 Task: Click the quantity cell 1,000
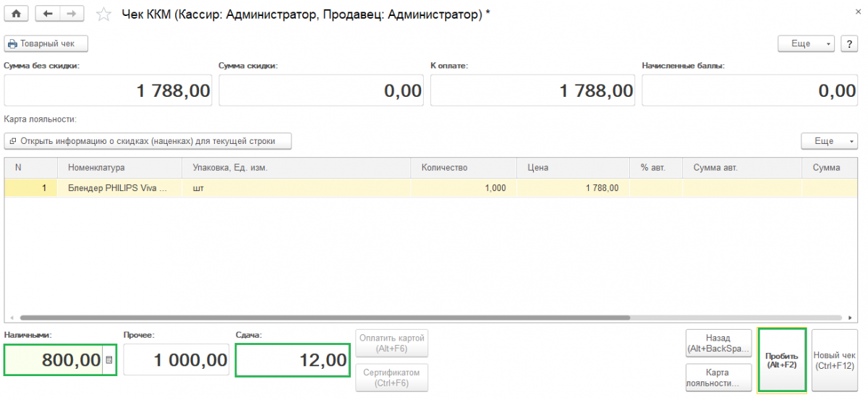point(464,188)
